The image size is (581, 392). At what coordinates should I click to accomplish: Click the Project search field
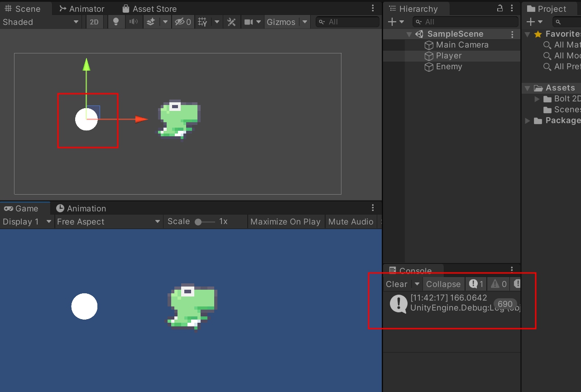[x=566, y=22]
